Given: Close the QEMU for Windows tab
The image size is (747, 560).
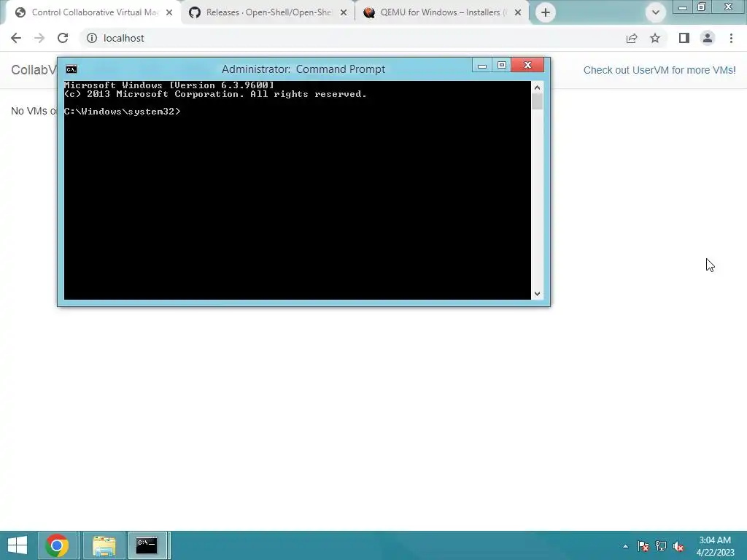Looking at the screenshot, I should (518, 12).
